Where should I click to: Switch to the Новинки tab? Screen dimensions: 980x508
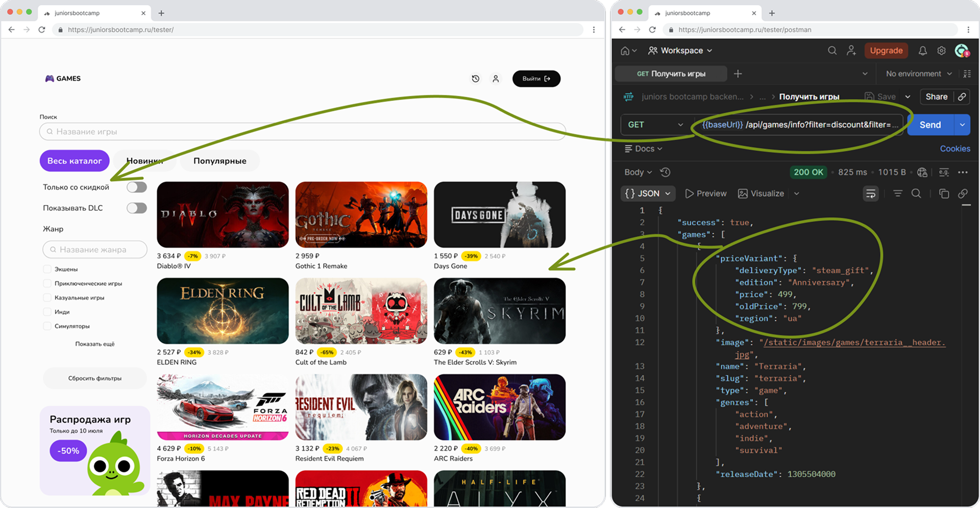144,161
